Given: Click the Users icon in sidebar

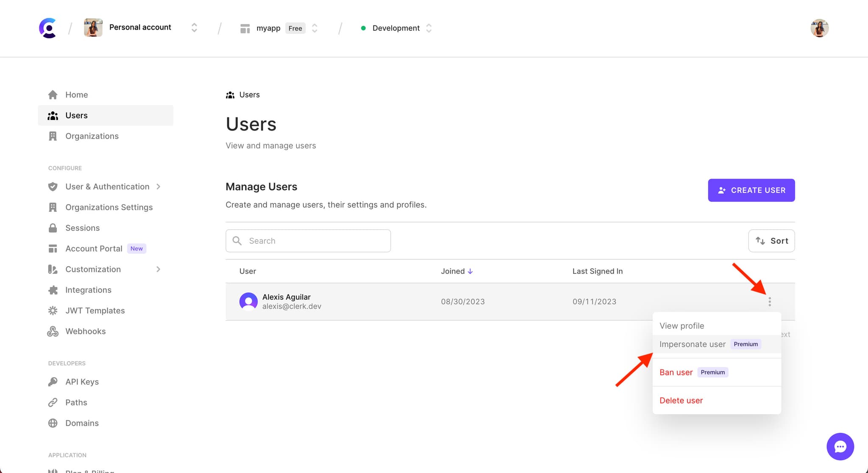Looking at the screenshot, I should point(53,115).
